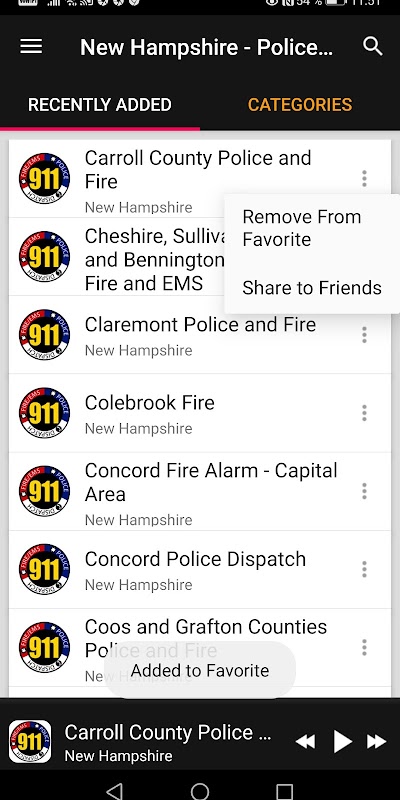Viewport: 400px width, 800px height.
Task: Tap the Claremont Police 911 logo thumbnail
Action: [x=44, y=335]
